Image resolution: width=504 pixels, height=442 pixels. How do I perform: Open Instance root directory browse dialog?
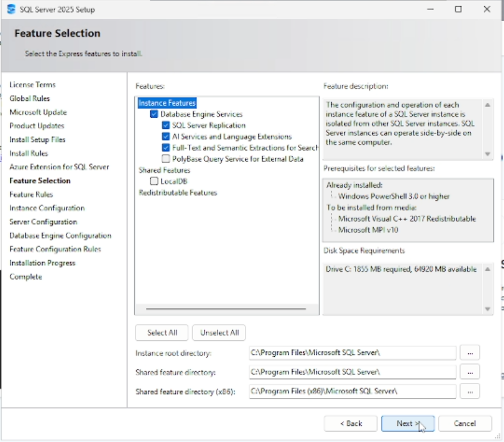pyautogui.click(x=470, y=353)
